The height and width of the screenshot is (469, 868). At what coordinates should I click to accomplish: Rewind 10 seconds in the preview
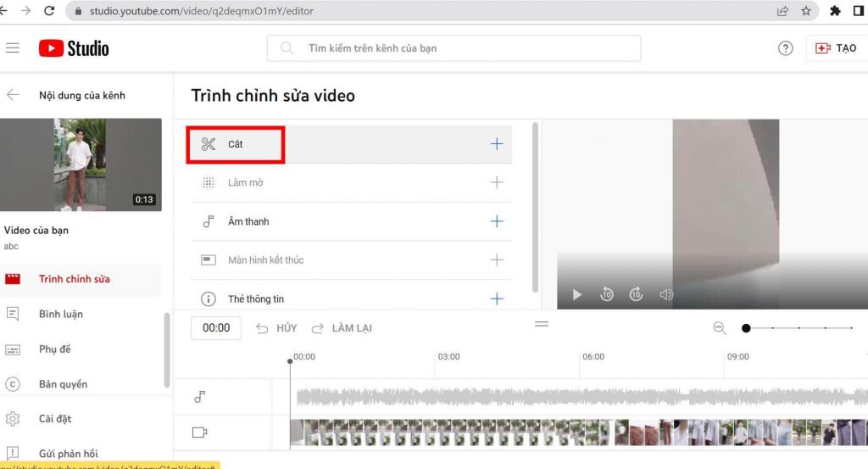607,294
